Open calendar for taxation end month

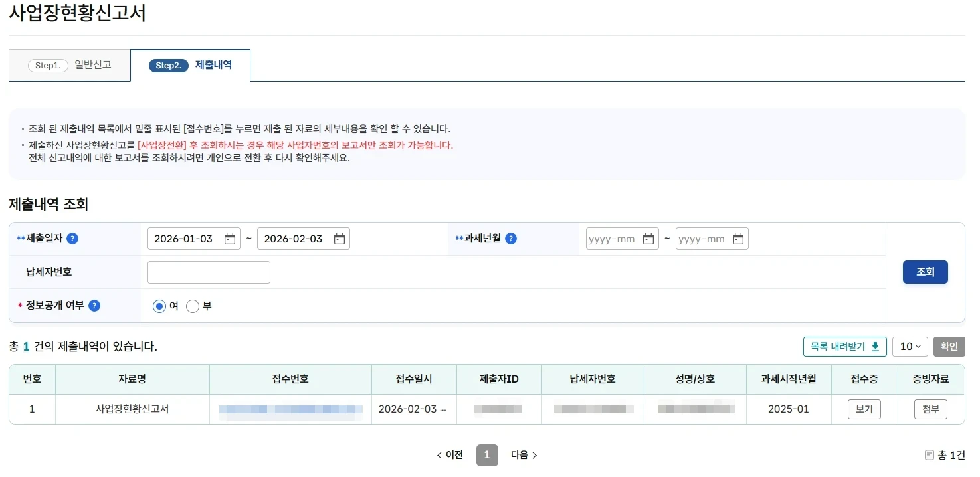(738, 239)
